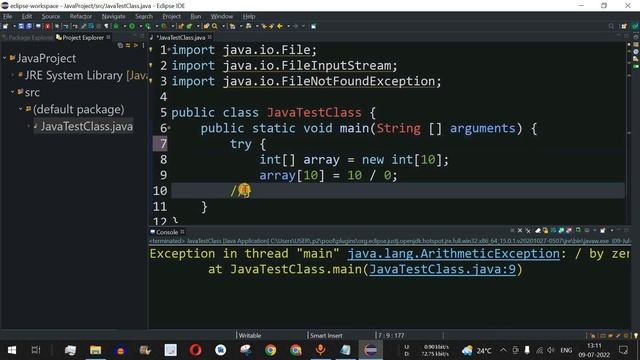The height and width of the screenshot is (360, 640).
Task: Click the Quick Access search icon at top right
Action: (611, 26)
